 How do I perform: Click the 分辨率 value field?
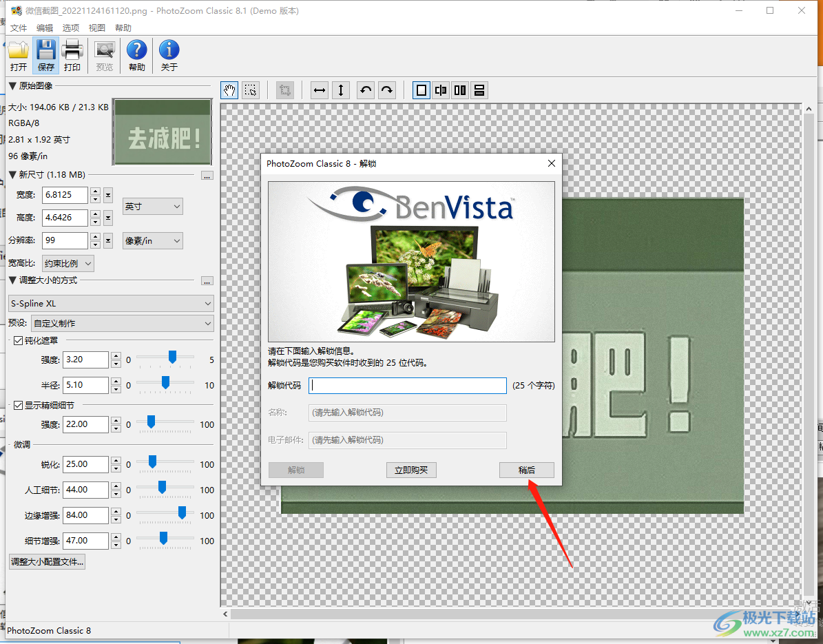(65, 240)
